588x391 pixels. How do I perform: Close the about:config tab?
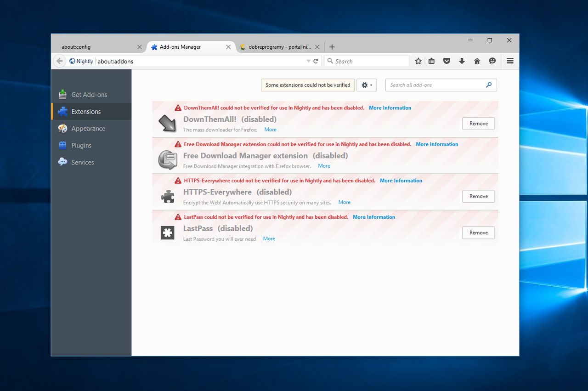click(140, 47)
